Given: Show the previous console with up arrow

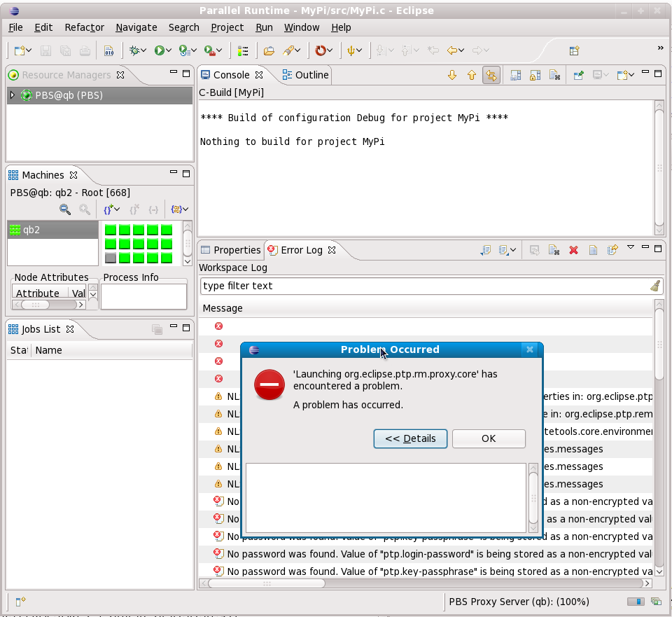Looking at the screenshot, I should 472,76.
